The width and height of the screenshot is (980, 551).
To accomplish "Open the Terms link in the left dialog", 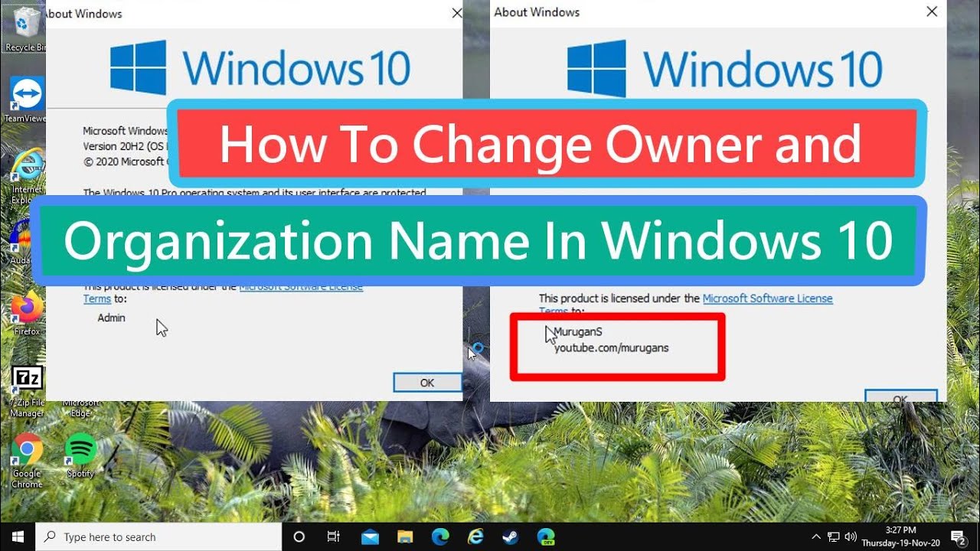I will point(97,299).
